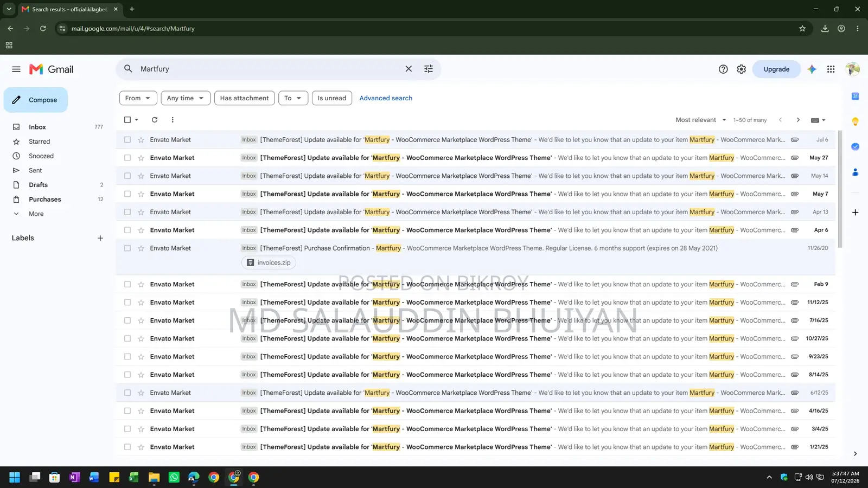Viewport: 868px width, 488px height.
Task: Open Google Tasks side panel icon
Action: point(855,146)
